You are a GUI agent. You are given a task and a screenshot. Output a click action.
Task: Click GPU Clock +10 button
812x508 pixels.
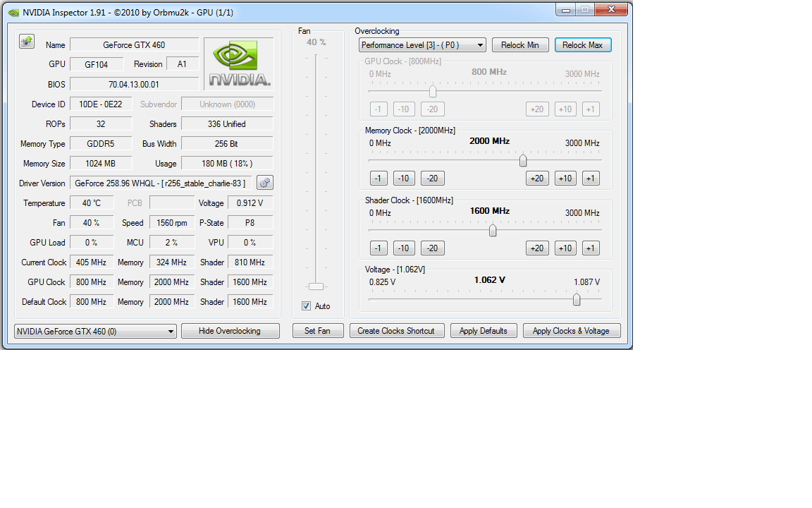(x=565, y=109)
